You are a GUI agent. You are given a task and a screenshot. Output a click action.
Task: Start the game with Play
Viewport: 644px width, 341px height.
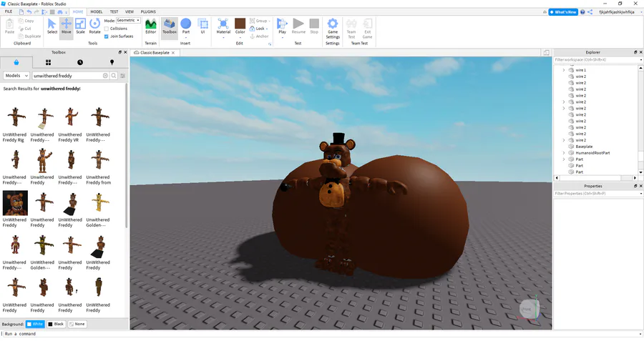tap(282, 25)
